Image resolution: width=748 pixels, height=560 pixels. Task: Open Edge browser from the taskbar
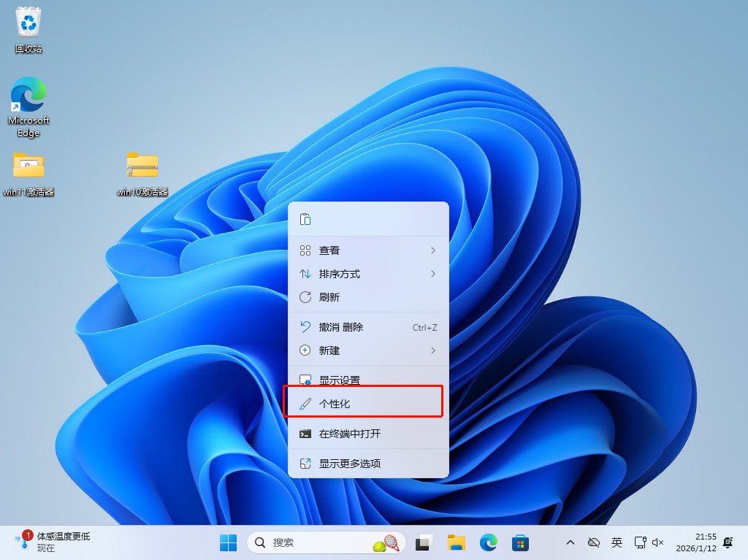[x=488, y=542]
